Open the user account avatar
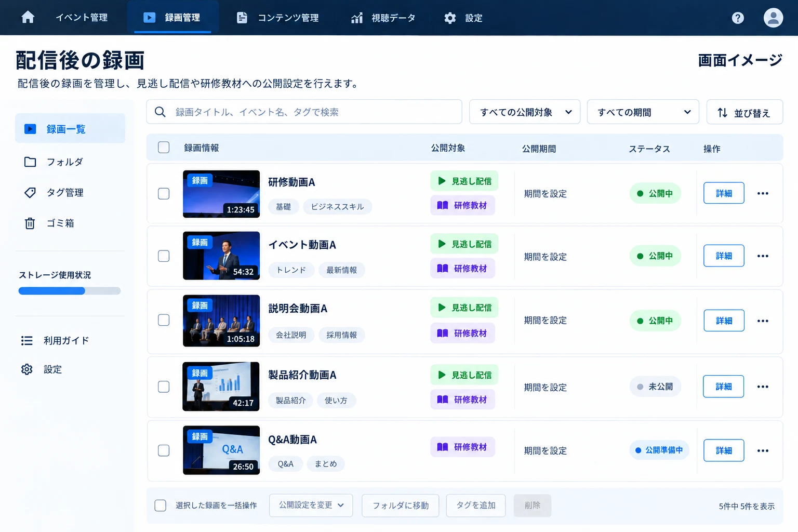798x532 pixels. pos(773,18)
